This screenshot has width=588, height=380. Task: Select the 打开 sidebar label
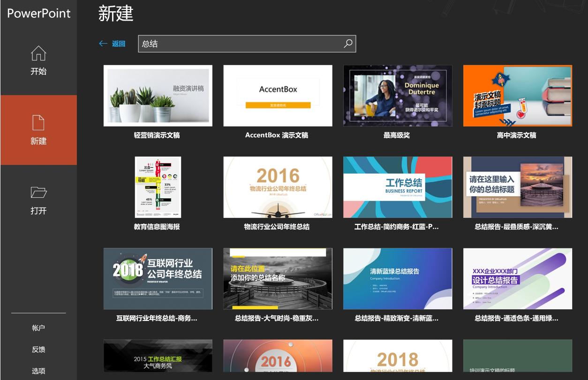tap(38, 210)
